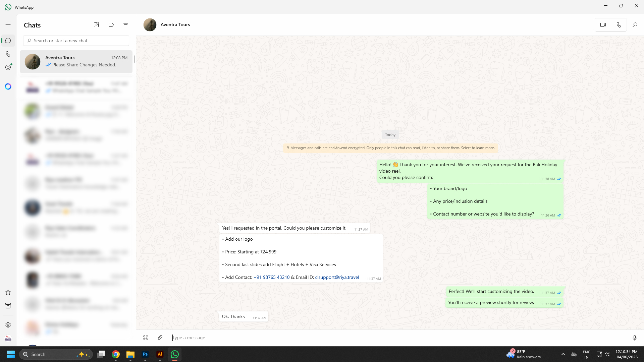Click the 'You'll receive a preview shortly' message
Image resolution: width=644 pixels, height=362 pixels.
(504, 303)
